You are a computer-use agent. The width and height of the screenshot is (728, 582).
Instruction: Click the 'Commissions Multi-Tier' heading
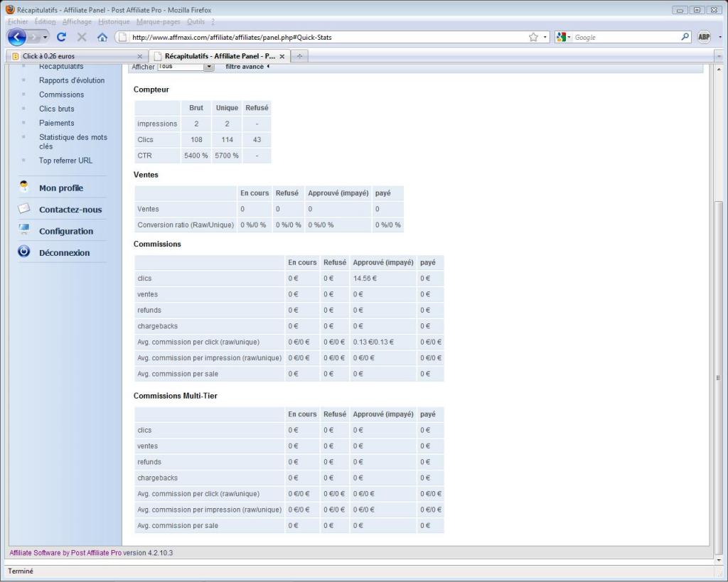[176, 396]
